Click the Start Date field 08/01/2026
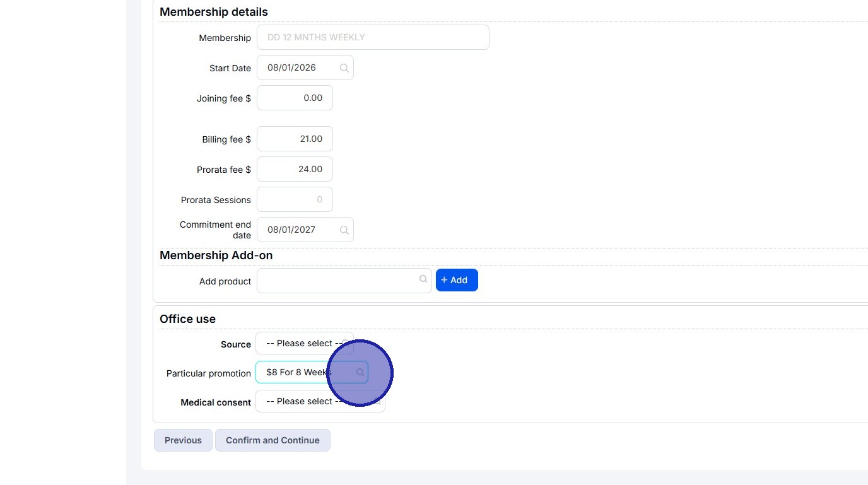The height and width of the screenshot is (485, 868). [x=305, y=67]
